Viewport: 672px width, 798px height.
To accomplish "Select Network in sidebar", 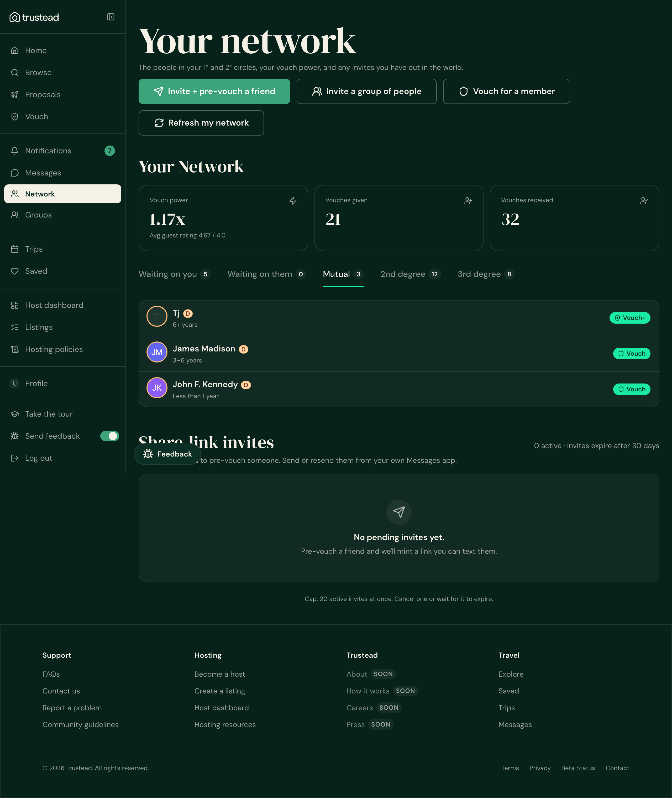I will pyautogui.click(x=63, y=194).
